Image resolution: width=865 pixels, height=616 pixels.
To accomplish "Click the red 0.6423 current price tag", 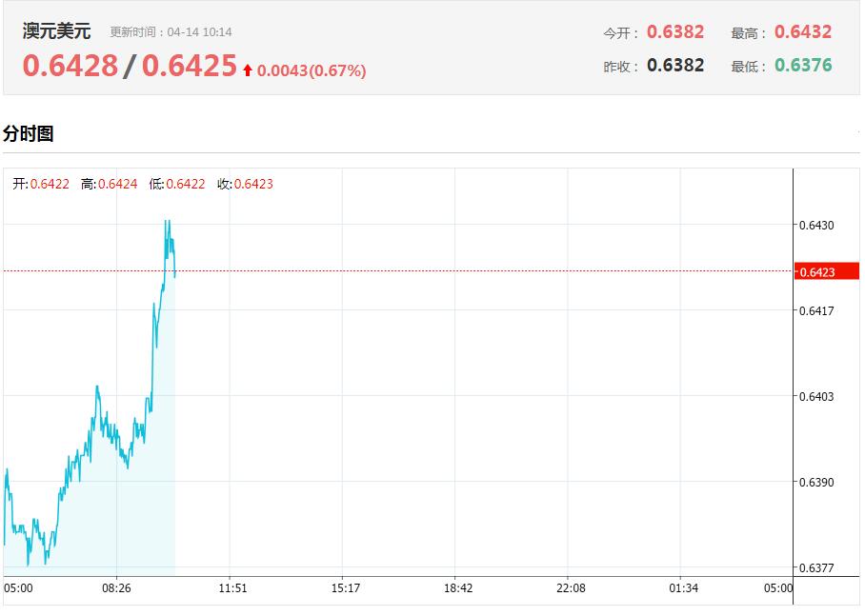I will pos(818,272).
